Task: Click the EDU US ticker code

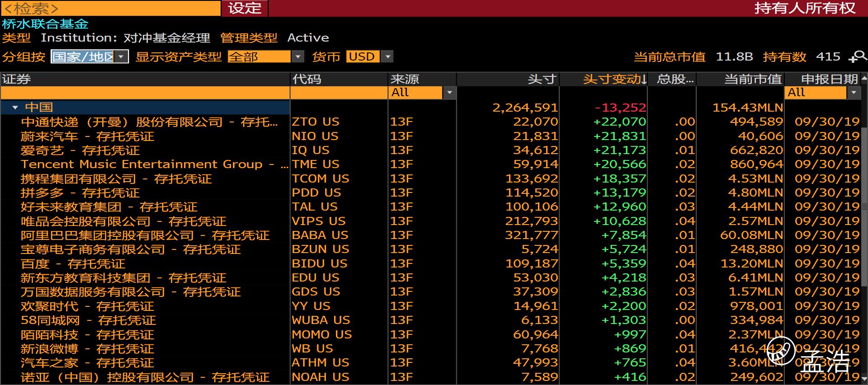Action: 316,277
